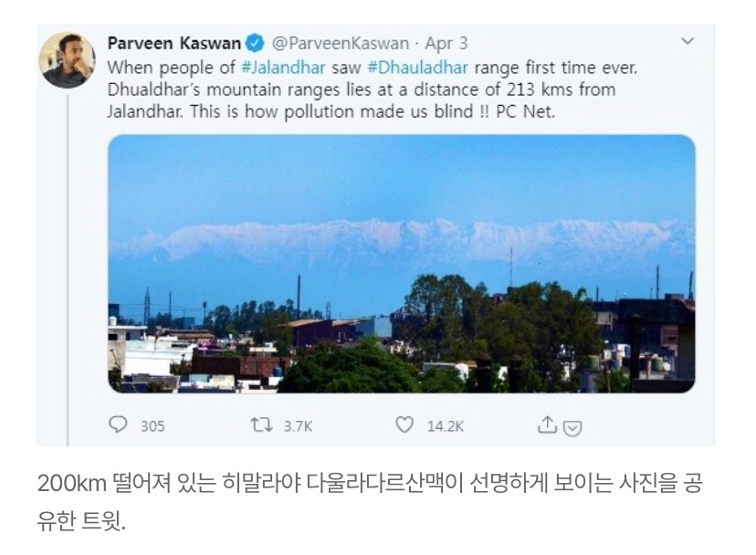Open the Dhauladhar mountain range photo
The image size is (756, 555).
tap(401, 263)
